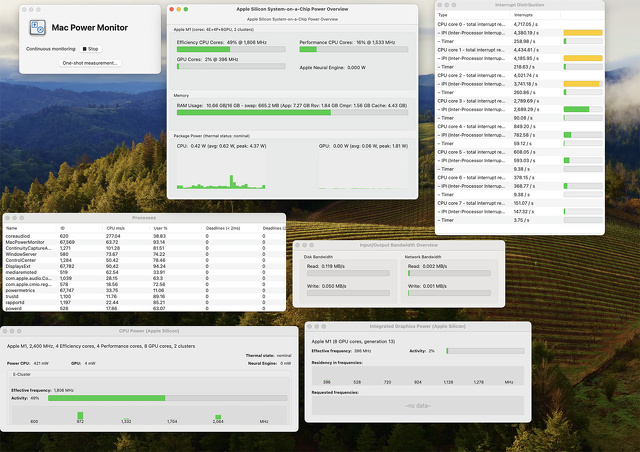The width and height of the screenshot is (640, 452).
Task: Select the WindowServer process row
Action: [x=144, y=254]
